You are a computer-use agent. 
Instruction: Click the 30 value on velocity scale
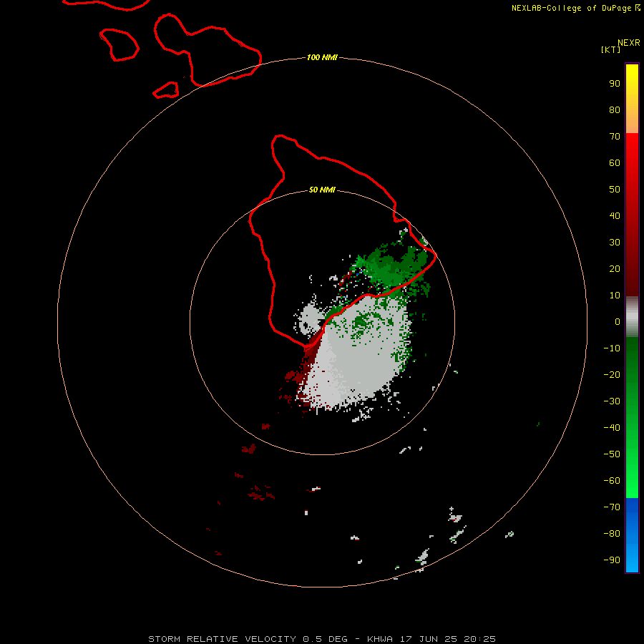click(x=615, y=243)
